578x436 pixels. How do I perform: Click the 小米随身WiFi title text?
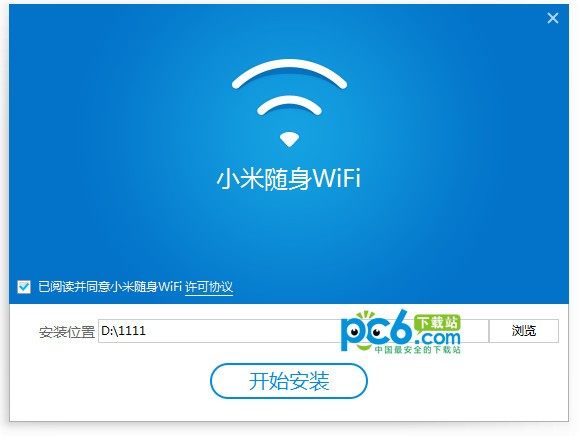289,179
